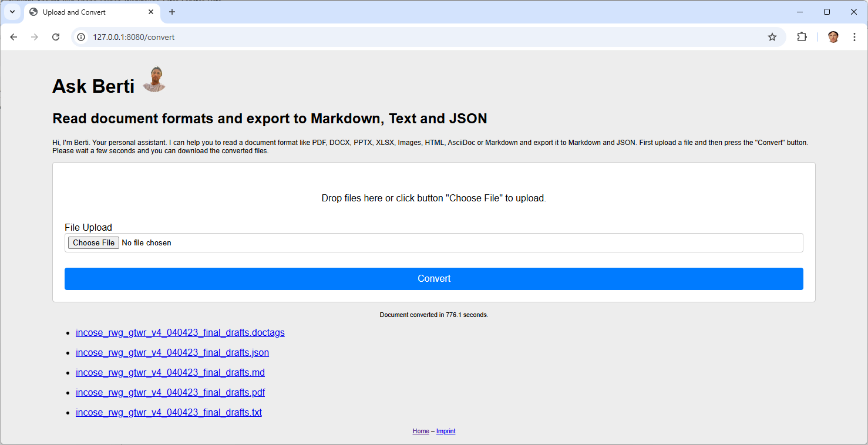Open a new browser tab

(x=171, y=12)
